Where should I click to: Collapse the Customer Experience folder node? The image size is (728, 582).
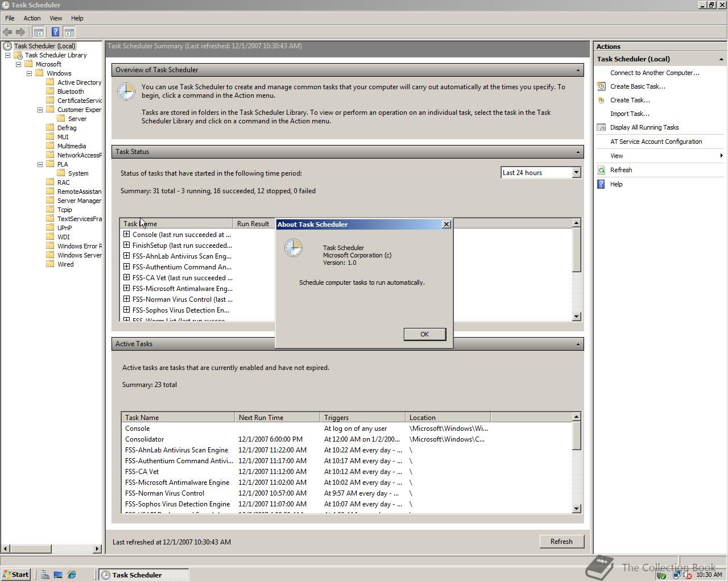40,110
